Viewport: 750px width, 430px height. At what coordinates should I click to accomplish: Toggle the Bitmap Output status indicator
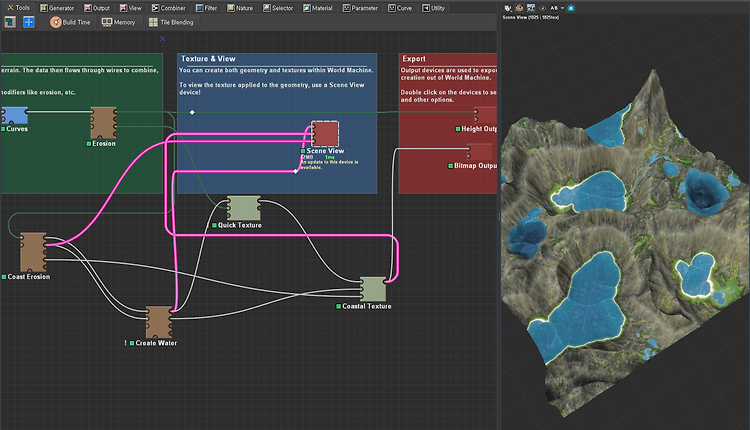pos(451,165)
